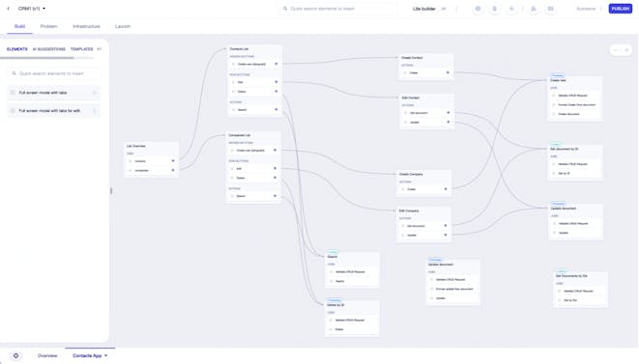Click connector dot of Edit Company Update row

(446, 235)
